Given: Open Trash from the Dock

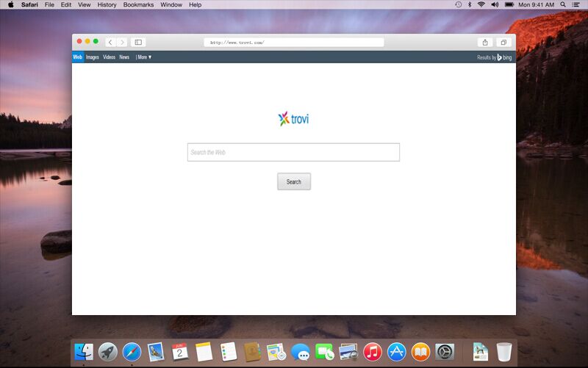Looking at the screenshot, I should click(x=504, y=352).
